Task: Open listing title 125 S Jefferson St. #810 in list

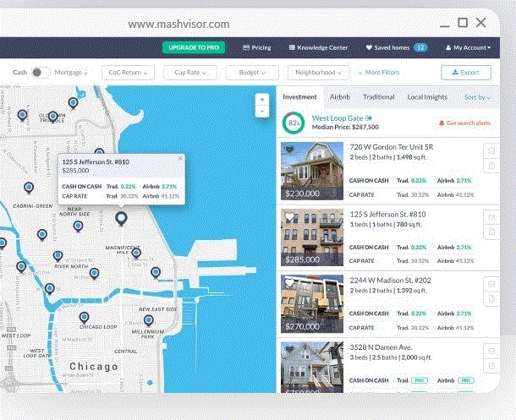Action: 387,215
